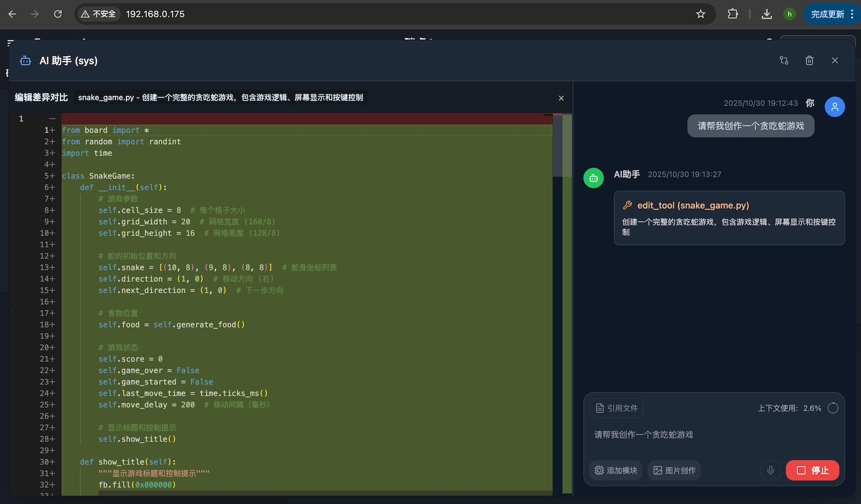Click the compare changes icon in assistant header
This screenshot has height=504, width=861.
coord(784,61)
